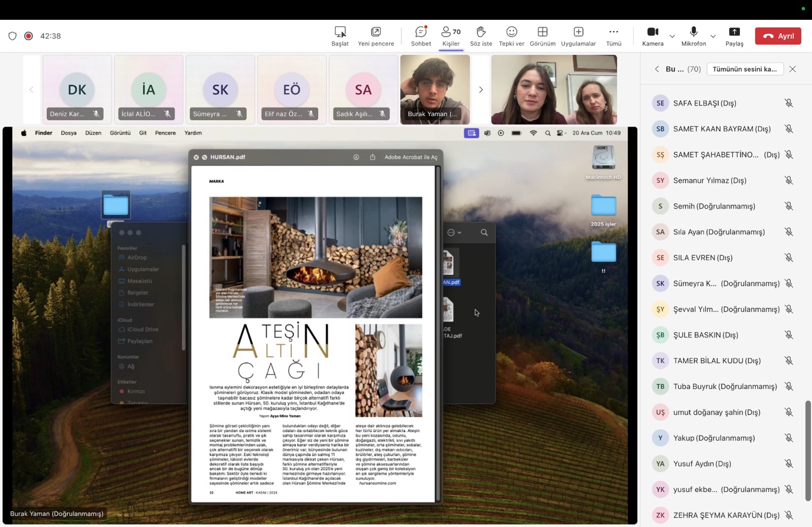Open Finder action dropdown with ellipsis
Image resolution: width=812 pixels, height=527 pixels.
[454, 232]
